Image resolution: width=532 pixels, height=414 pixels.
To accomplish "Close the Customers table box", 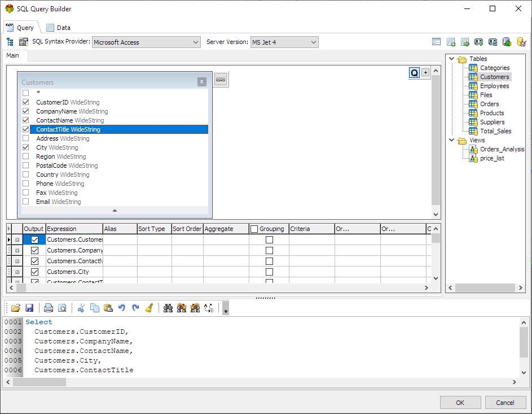I will point(201,81).
